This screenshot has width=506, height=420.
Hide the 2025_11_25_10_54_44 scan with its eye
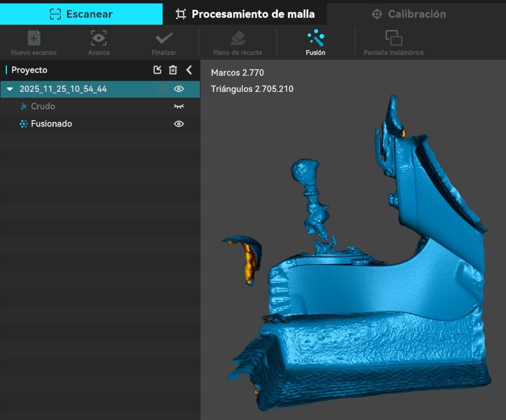click(x=179, y=89)
